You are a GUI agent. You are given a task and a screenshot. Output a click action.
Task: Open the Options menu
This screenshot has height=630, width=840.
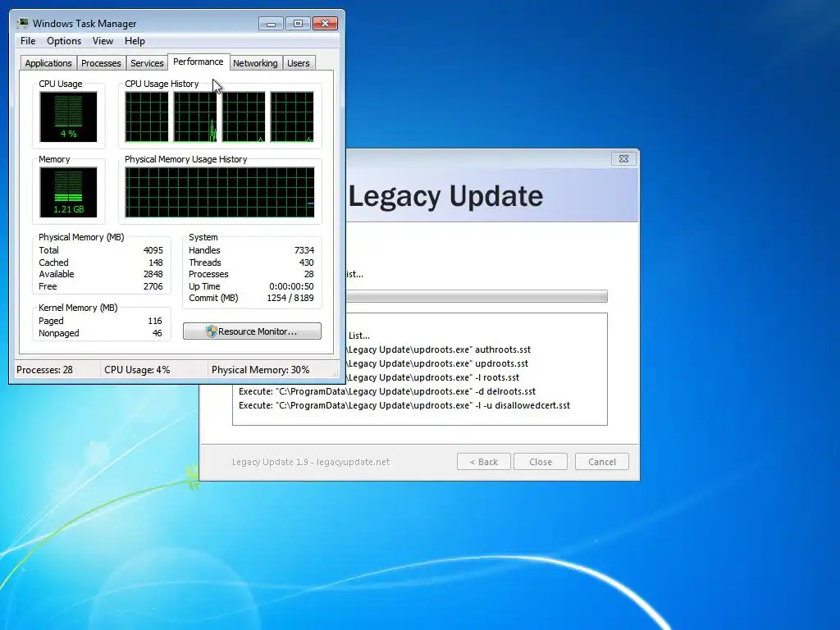coord(64,41)
